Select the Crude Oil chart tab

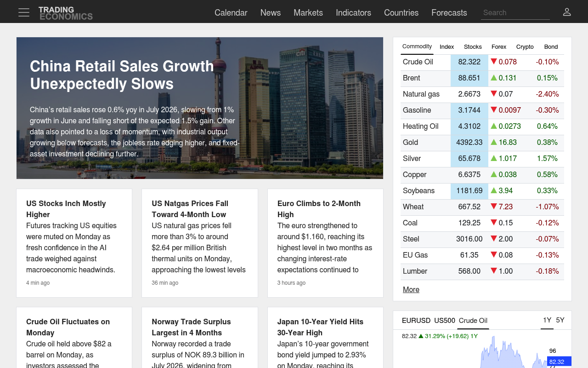(473, 321)
